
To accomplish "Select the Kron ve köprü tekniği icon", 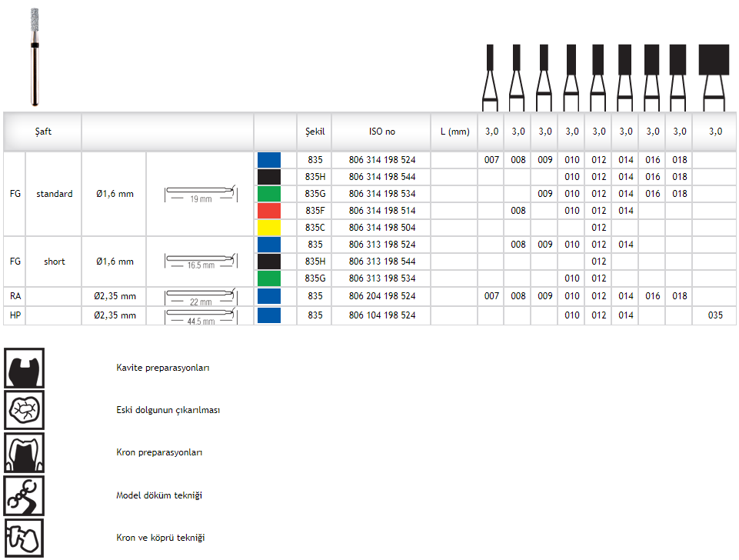I will 24,538.
